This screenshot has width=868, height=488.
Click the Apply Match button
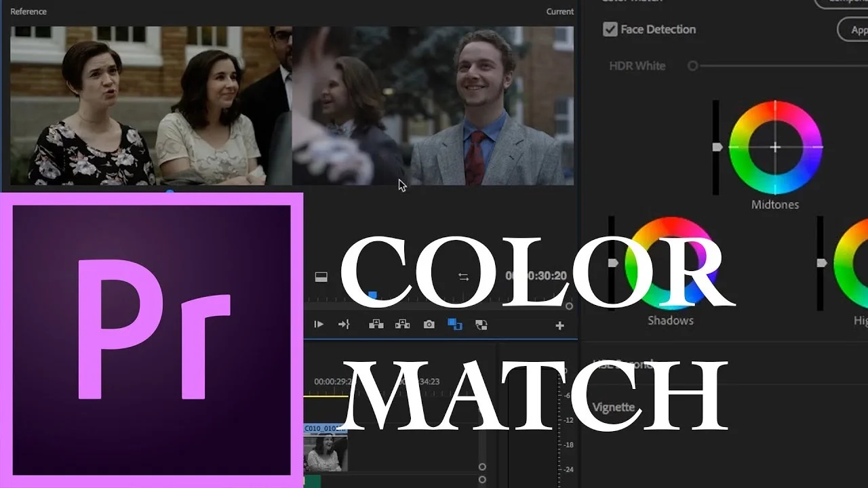click(853, 30)
